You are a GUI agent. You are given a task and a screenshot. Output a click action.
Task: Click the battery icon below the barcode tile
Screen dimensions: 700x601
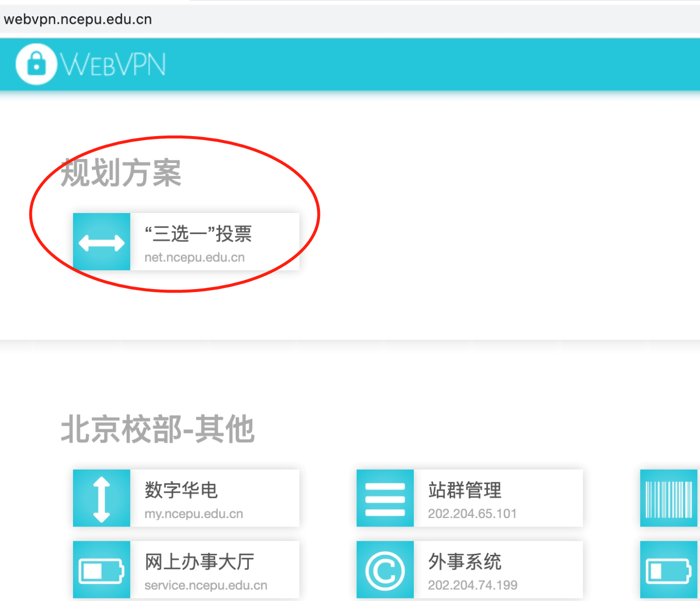point(669,570)
